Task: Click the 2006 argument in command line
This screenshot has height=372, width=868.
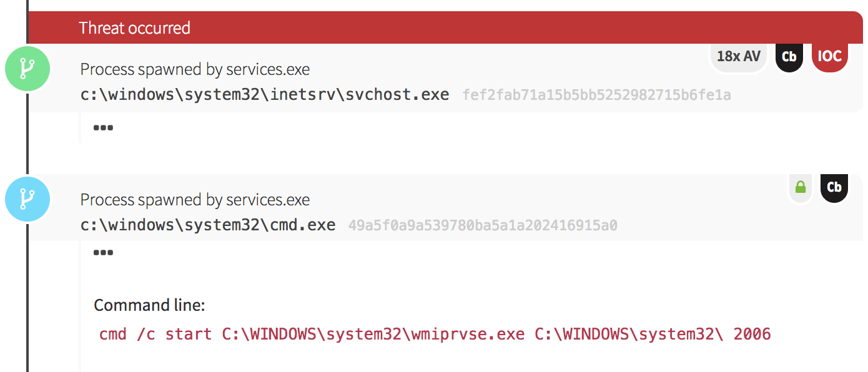Action: tap(752, 335)
